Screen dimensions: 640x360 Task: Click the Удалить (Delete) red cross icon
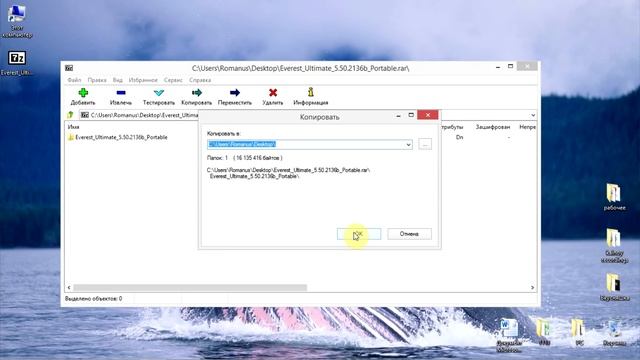pyautogui.click(x=273, y=93)
